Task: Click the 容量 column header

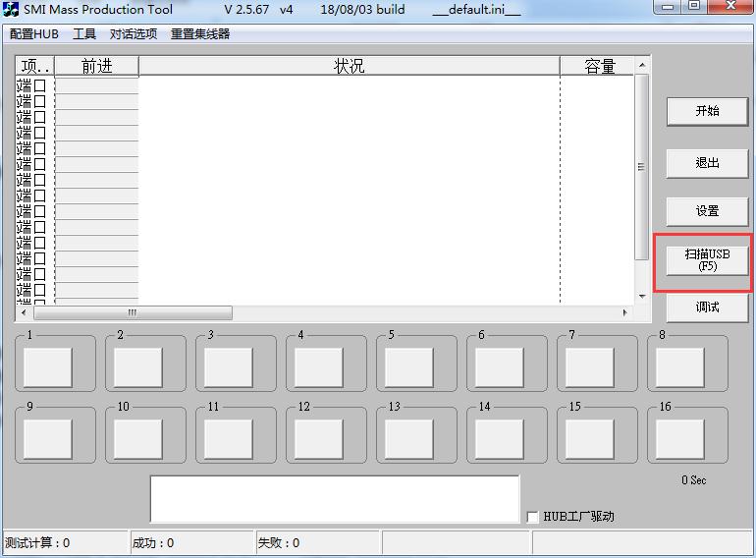Action: (x=597, y=66)
